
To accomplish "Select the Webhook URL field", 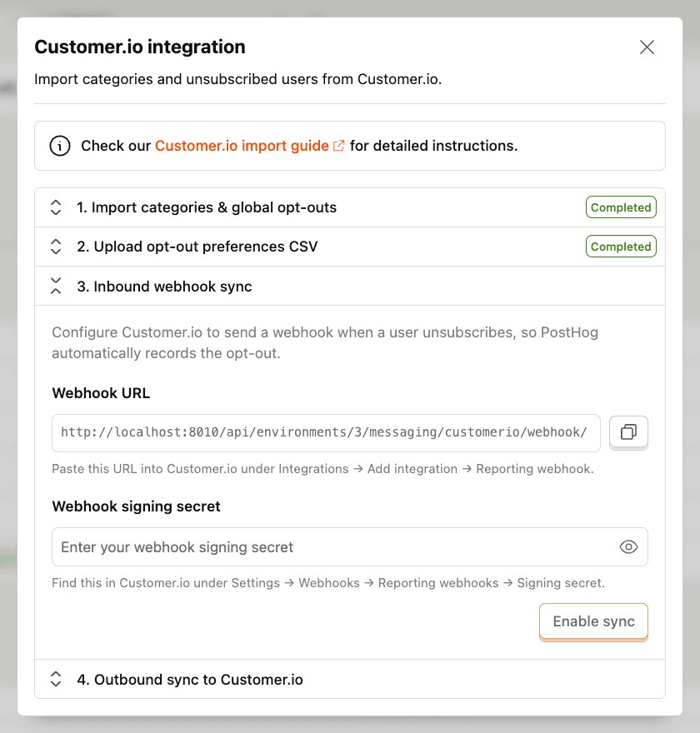I will coord(326,433).
